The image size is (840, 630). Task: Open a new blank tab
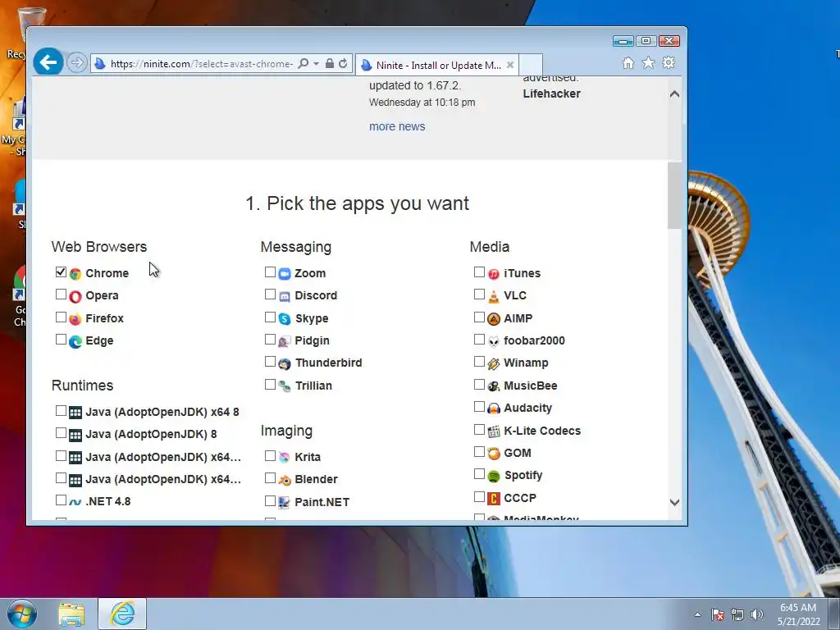(x=531, y=65)
